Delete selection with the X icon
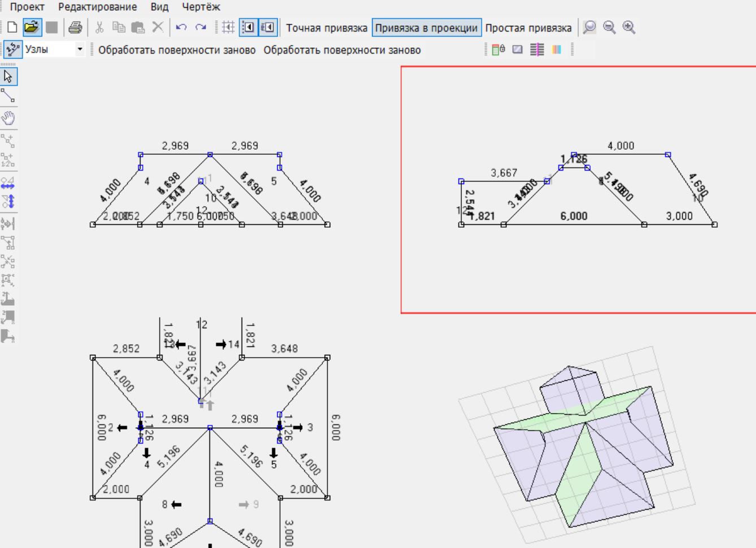Image resolution: width=756 pixels, height=548 pixels. click(158, 27)
